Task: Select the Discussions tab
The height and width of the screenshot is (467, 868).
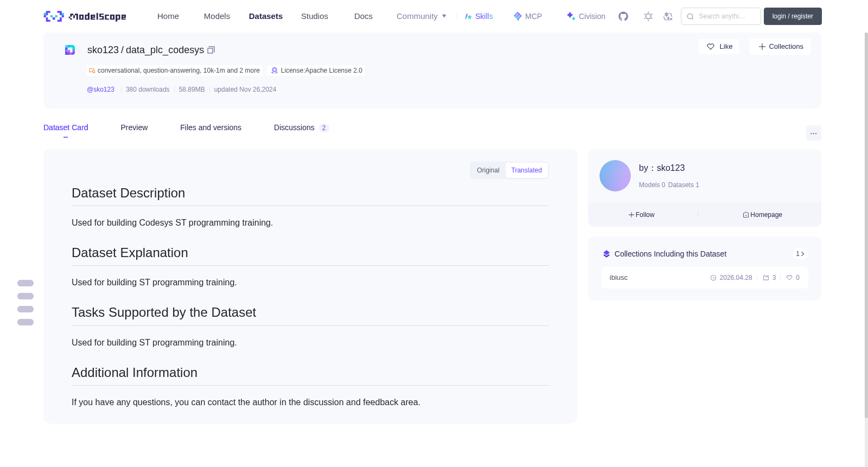Action: [301, 127]
